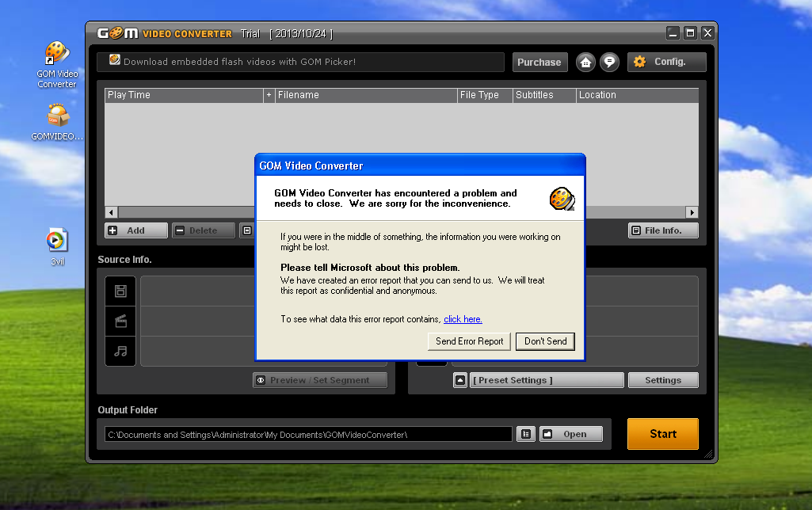Select the video clapperboard icon in Source Info
This screenshot has height=510, width=812.
[120, 322]
